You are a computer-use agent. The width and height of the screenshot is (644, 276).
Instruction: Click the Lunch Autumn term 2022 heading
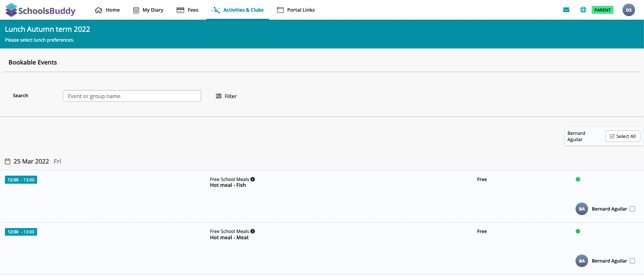47,29
